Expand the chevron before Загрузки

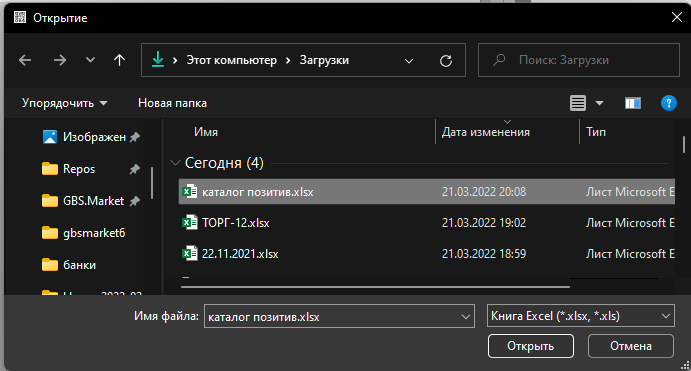[x=288, y=60]
